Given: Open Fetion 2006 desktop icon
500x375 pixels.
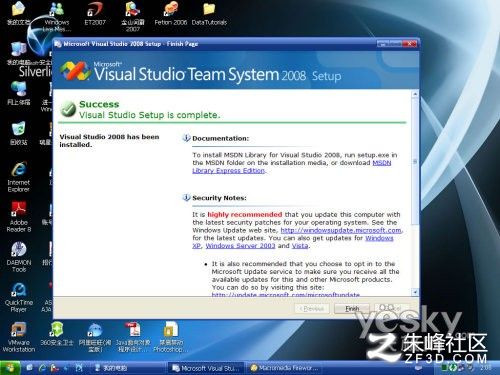Looking at the screenshot, I should pyautogui.click(x=171, y=14).
